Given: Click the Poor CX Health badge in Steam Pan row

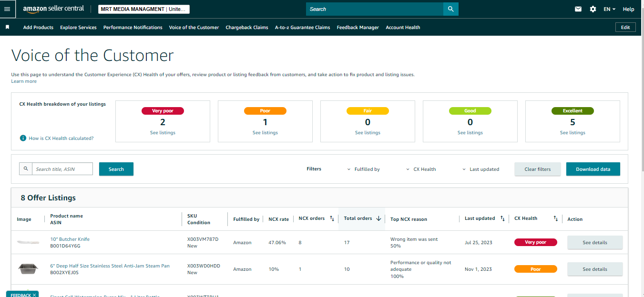Looking at the screenshot, I should pos(535,269).
